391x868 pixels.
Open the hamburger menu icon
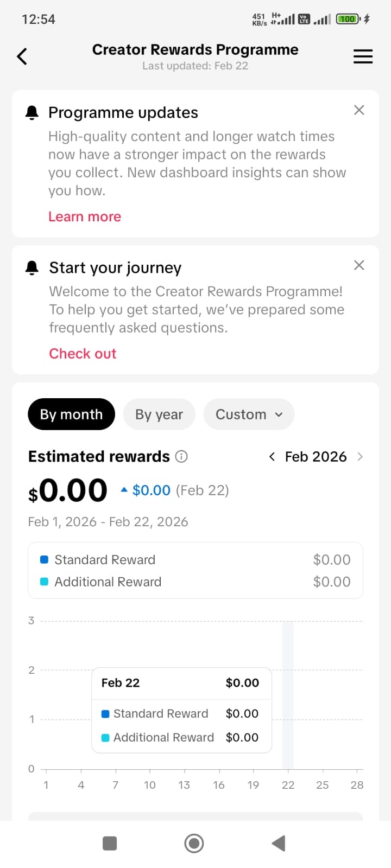[x=363, y=56]
